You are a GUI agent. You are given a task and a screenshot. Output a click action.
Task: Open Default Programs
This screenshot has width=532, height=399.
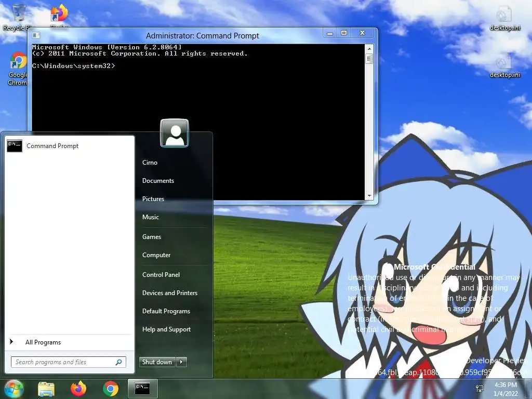(x=166, y=311)
